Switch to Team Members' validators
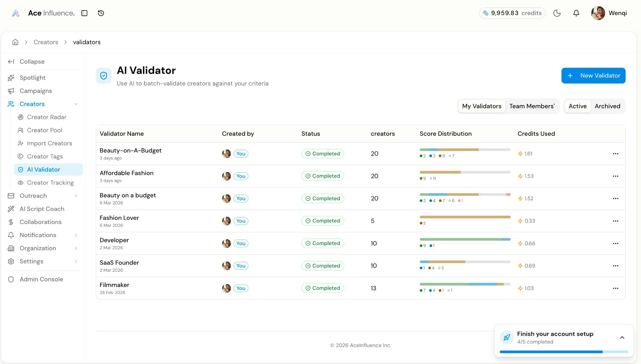Screen dimensions: 641x364 (x=532, y=106)
